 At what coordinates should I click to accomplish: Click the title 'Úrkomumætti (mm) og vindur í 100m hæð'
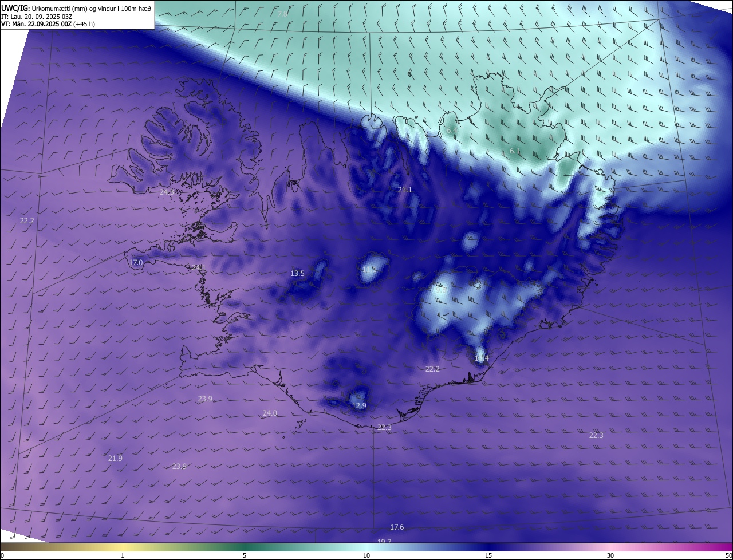point(92,8)
